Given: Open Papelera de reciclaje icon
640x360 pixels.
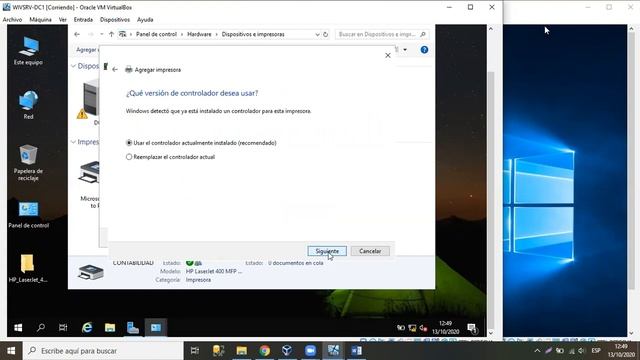Looking at the screenshot, I should tap(28, 162).
